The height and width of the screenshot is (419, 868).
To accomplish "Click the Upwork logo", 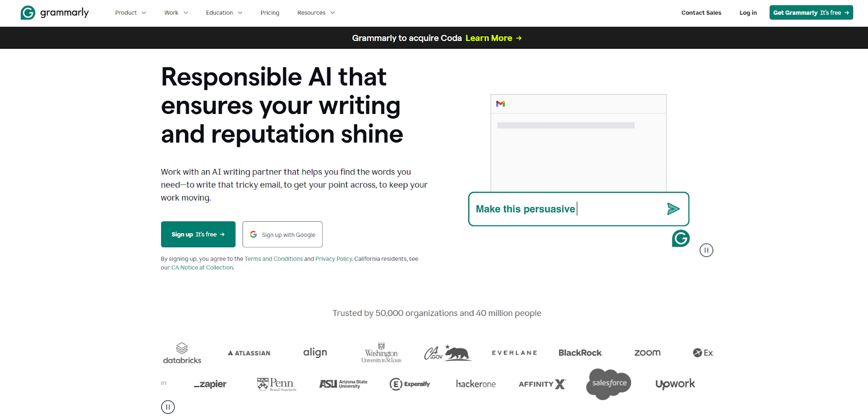I will 675,384.
